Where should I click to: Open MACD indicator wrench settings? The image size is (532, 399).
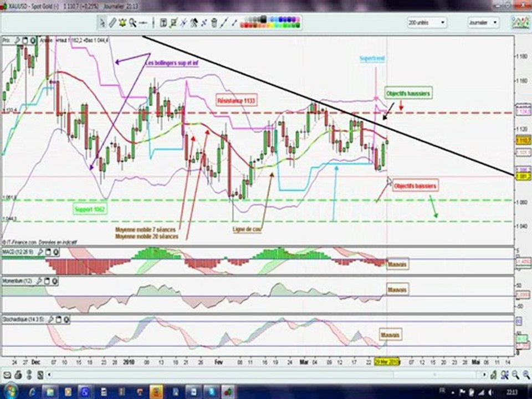(x=40, y=252)
